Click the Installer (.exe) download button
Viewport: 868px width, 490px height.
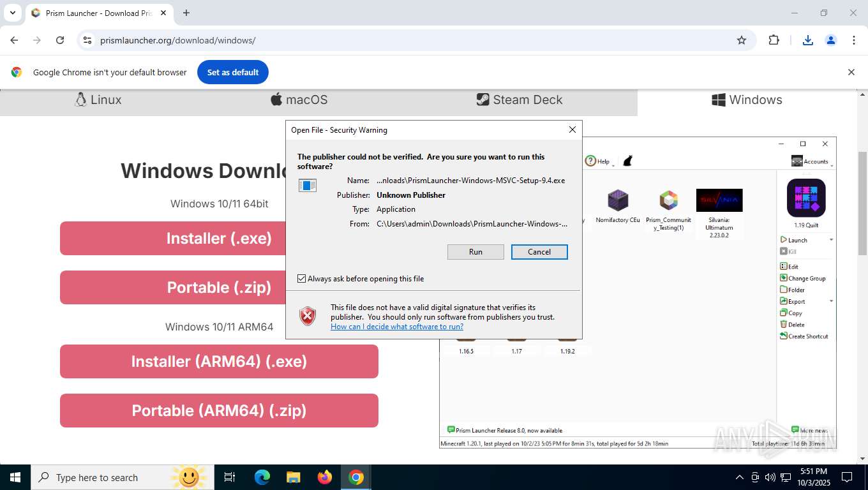(x=219, y=239)
